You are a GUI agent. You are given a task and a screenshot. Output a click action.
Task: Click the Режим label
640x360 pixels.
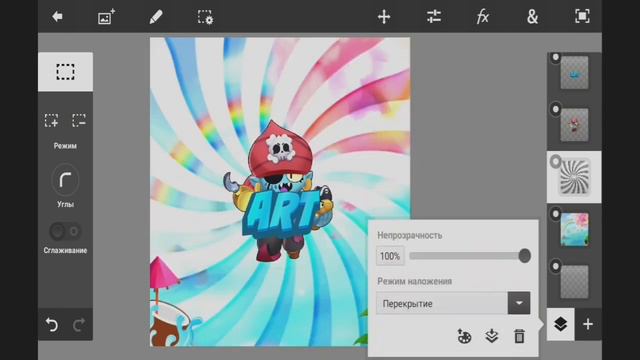(65, 146)
